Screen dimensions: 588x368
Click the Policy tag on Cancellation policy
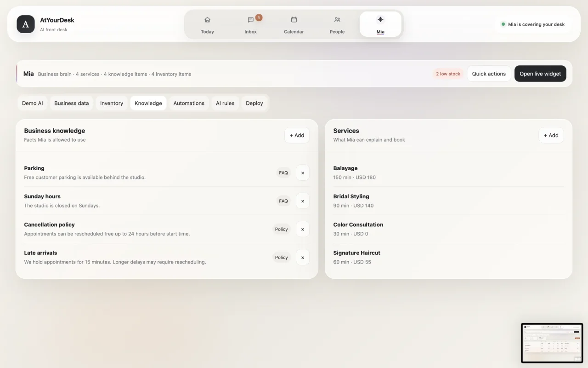(x=282, y=229)
